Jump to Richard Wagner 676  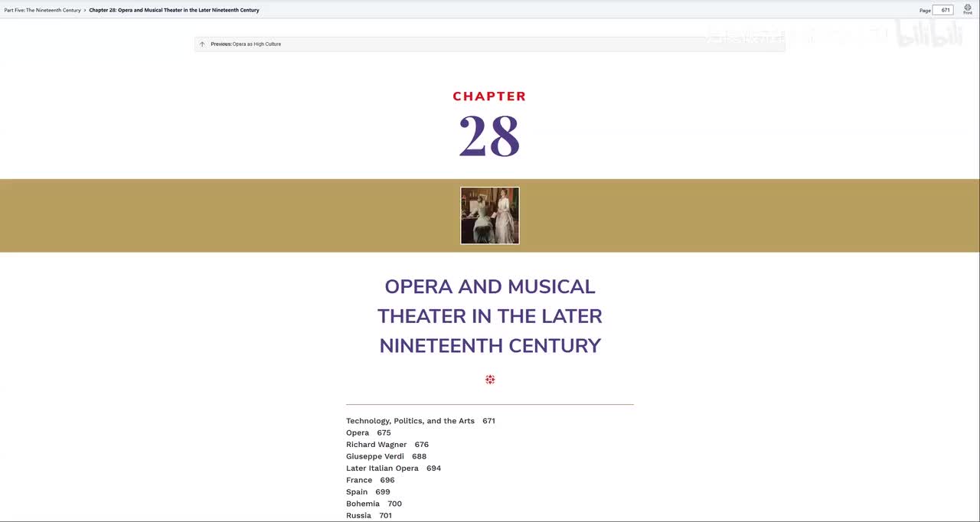387,445
